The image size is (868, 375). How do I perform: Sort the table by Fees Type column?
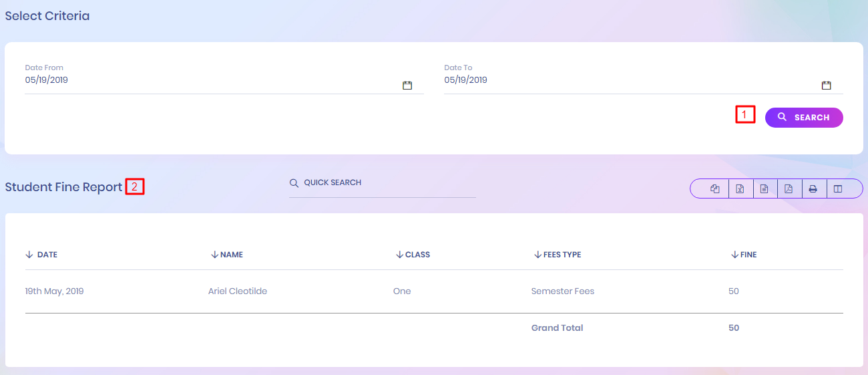click(x=562, y=255)
